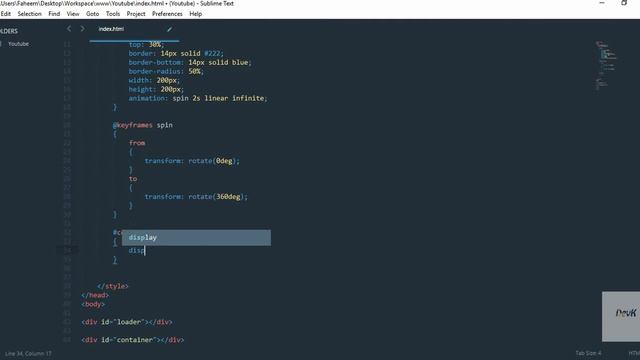This screenshot has height=360, width=640.
Task: Open the Find menu
Action: (54, 14)
